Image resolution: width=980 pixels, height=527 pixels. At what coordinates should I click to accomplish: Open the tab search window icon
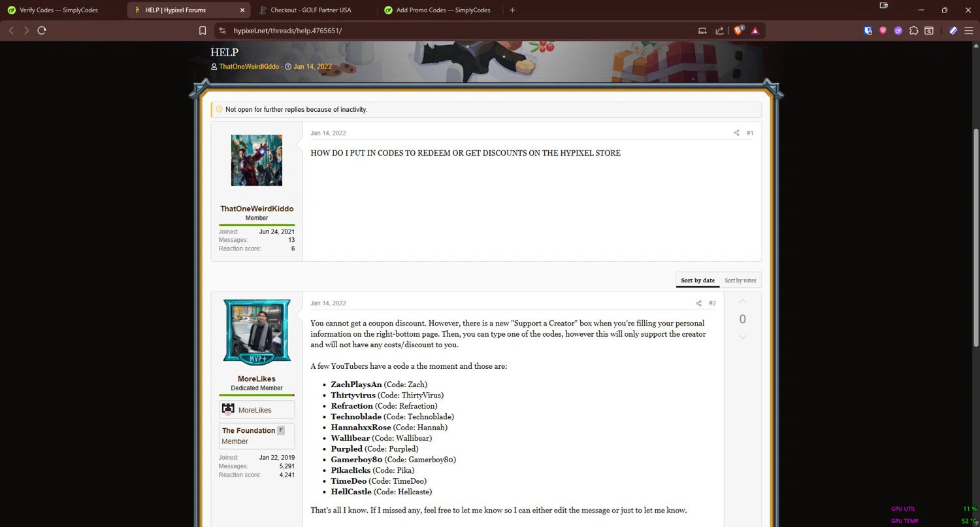tap(929, 30)
